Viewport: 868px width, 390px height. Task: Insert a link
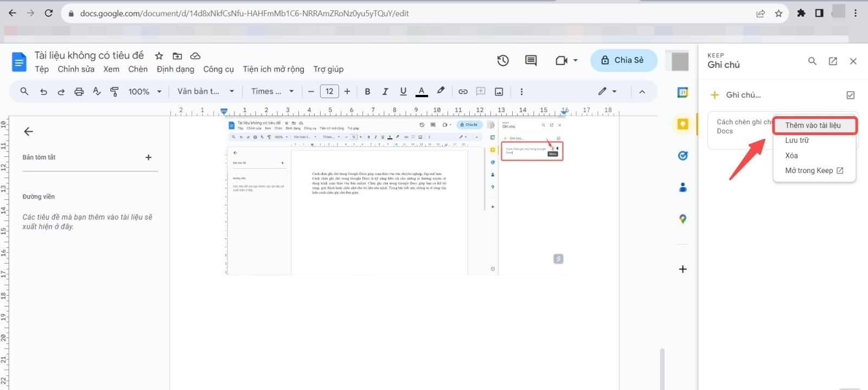pos(463,92)
